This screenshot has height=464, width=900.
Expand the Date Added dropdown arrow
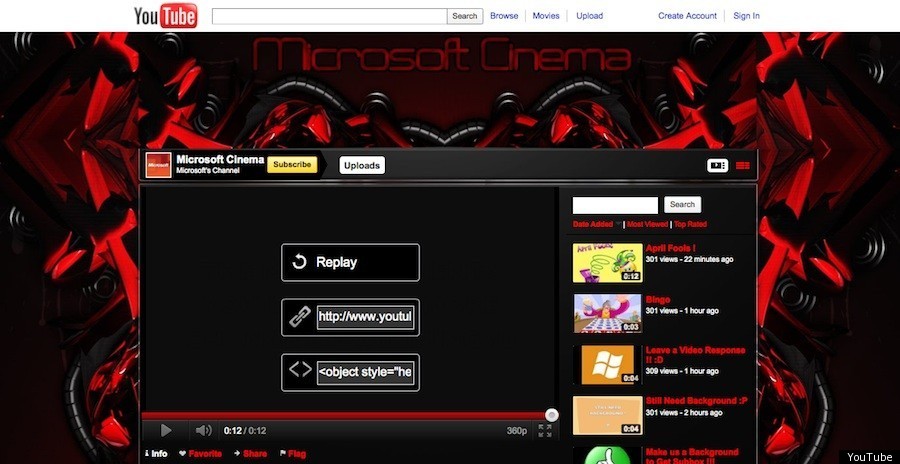(x=619, y=224)
